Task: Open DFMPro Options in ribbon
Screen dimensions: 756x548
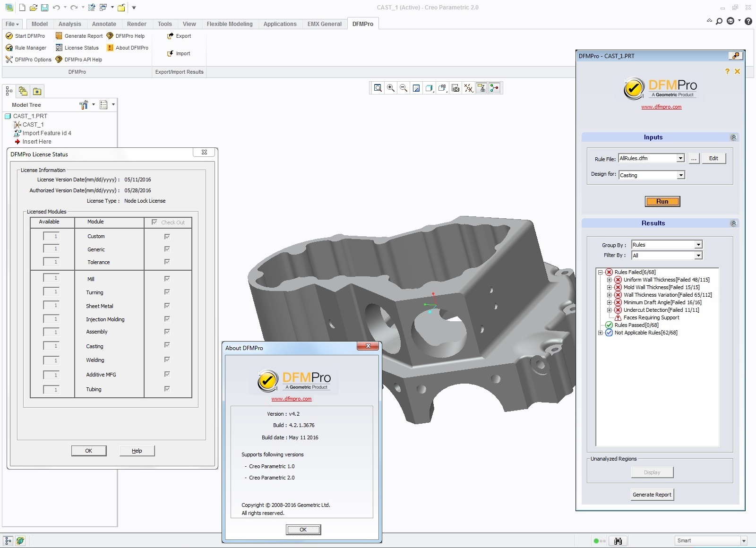Action: coord(28,60)
